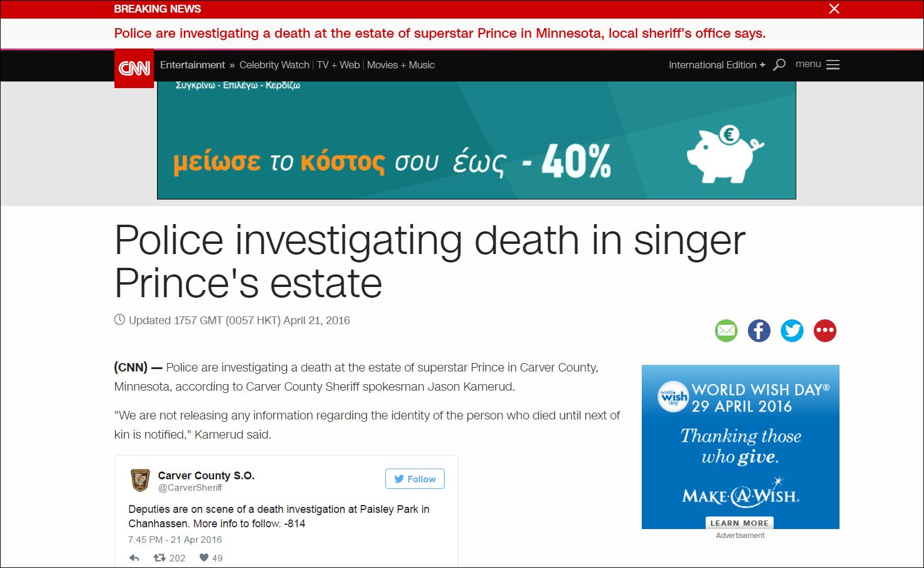Click Learn More on Make-A-Wish ad
924x568 pixels.
(x=739, y=522)
